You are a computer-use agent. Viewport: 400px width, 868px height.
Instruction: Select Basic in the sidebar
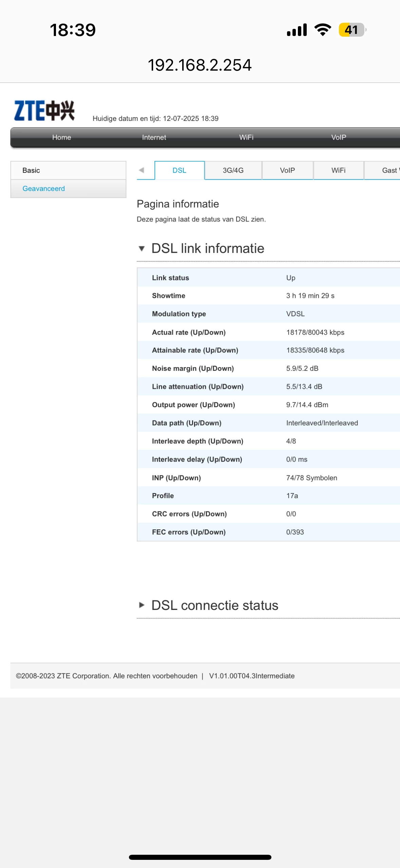point(68,170)
